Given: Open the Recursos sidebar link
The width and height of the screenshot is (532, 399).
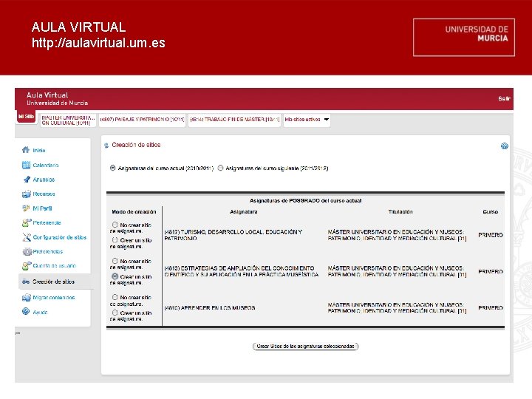Looking at the screenshot, I should pyautogui.click(x=44, y=194).
